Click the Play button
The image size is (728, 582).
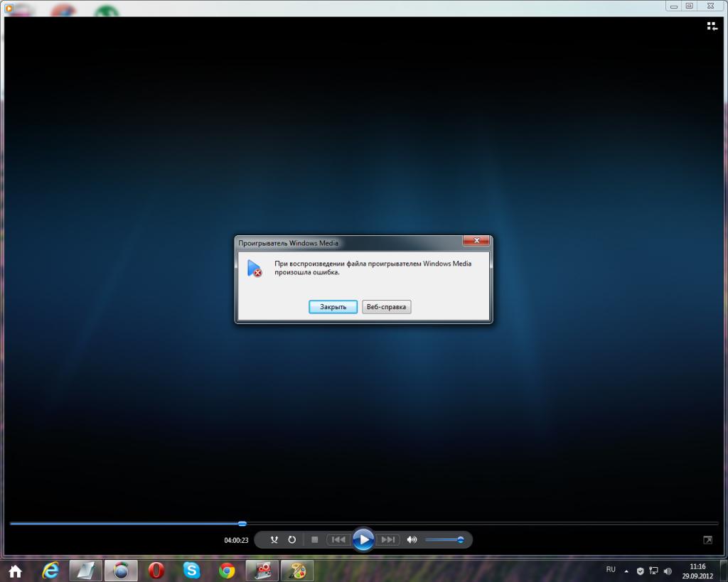click(x=363, y=540)
